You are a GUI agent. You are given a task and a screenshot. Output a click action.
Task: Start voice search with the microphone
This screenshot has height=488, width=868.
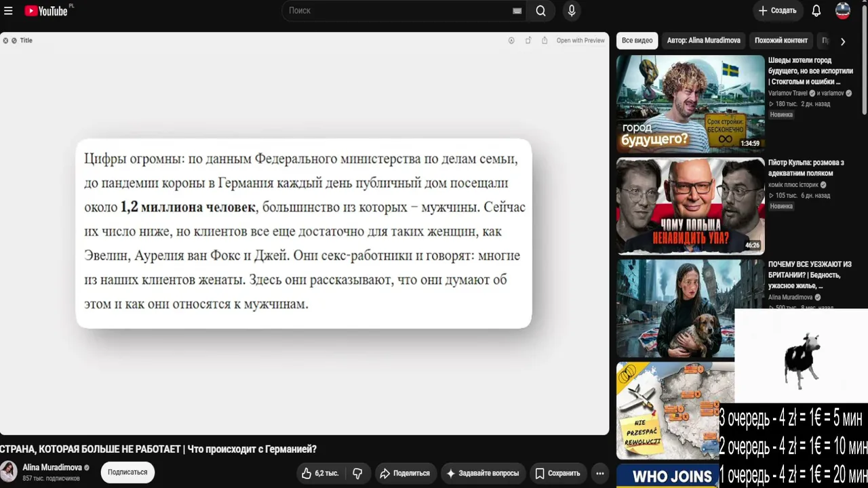(572, 11)
